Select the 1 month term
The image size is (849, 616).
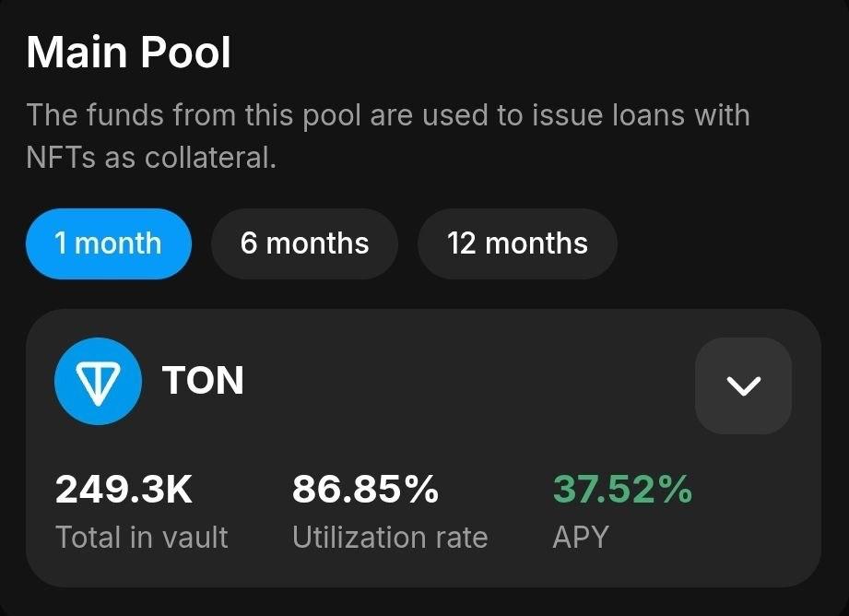pyautogui.click(x=108, y=243)
